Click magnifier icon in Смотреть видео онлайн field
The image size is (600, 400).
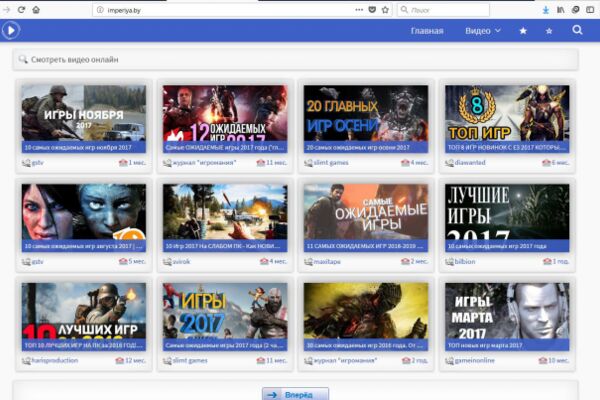tap(23, 59)
